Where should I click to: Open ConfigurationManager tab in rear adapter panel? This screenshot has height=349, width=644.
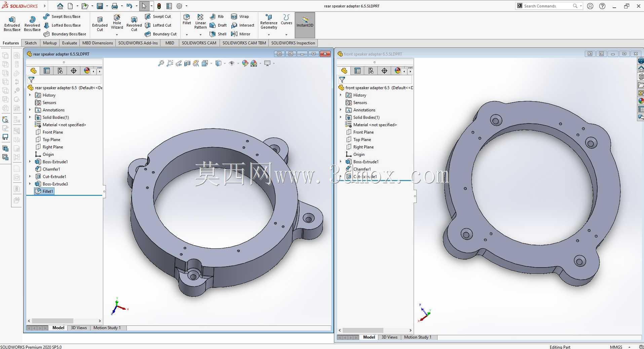point(60,71)
